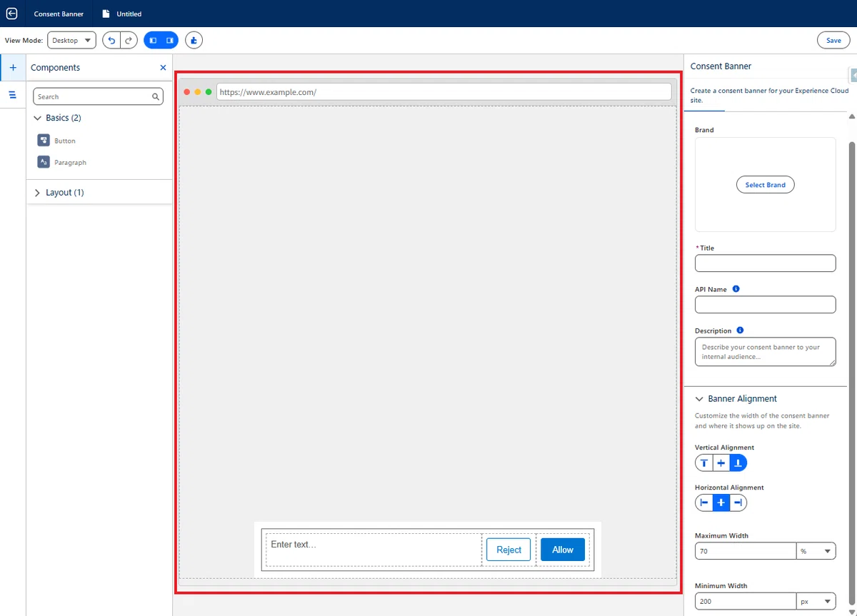This screenshot has width=857, height=616.
Task: Click the Consent Banner header tab
Action: pyautogui.click(x=59, y=14)
